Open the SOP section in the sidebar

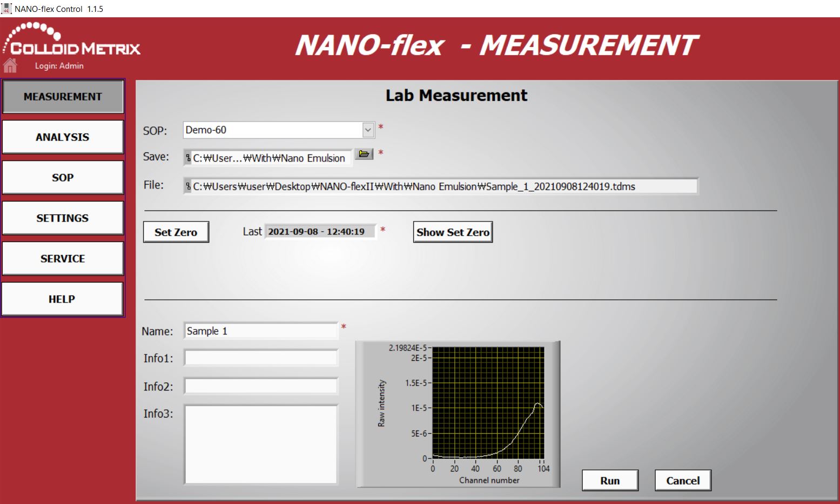pyautogui.click(x=63, y=178)
